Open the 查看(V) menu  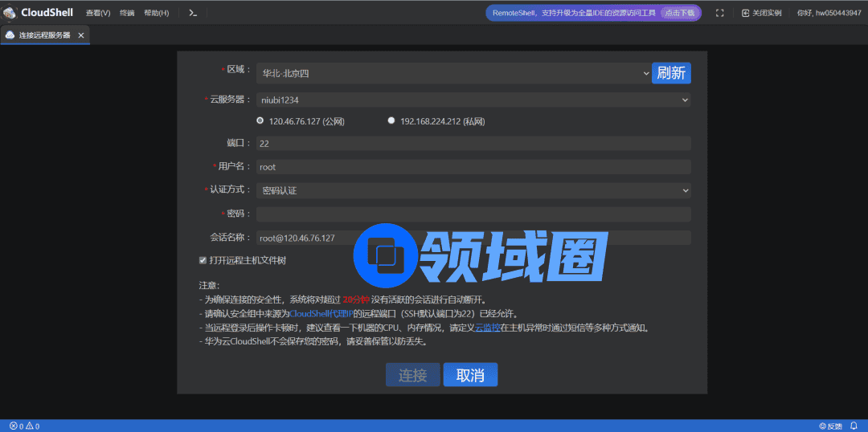coord(98,13)
